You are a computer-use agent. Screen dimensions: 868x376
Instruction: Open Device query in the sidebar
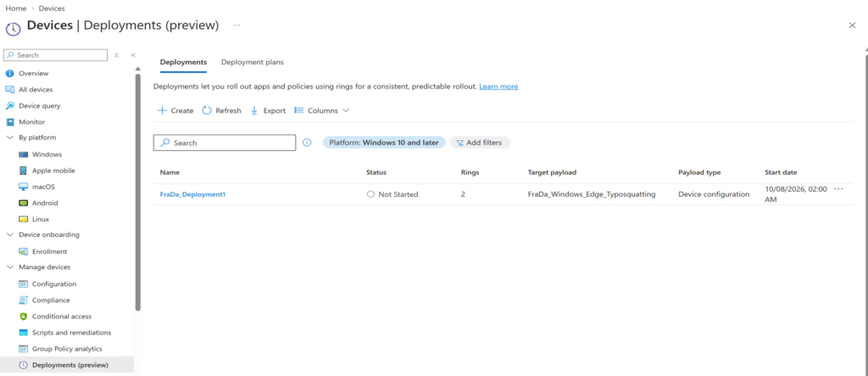(x=40, y=105)
